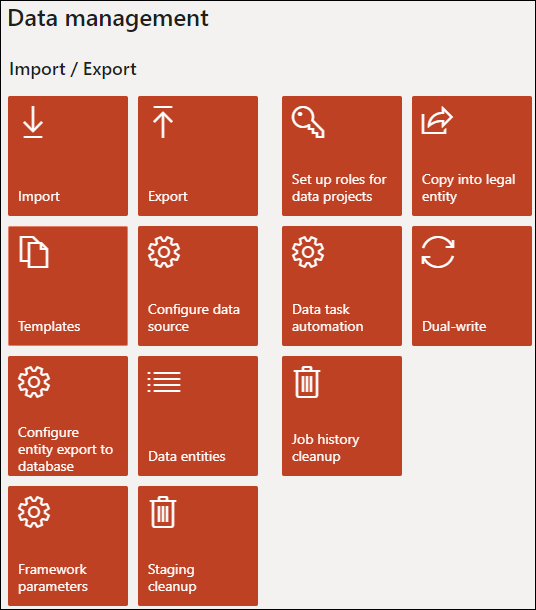
Task: Click the Dual-write sync arrows icon
Action: coord(438,252)
